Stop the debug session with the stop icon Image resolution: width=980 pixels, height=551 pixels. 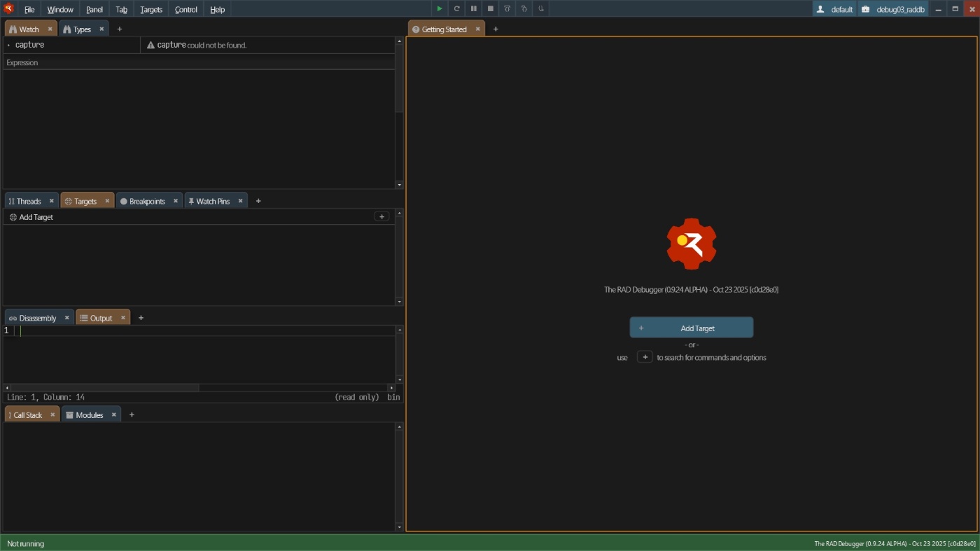click(490, 9)
